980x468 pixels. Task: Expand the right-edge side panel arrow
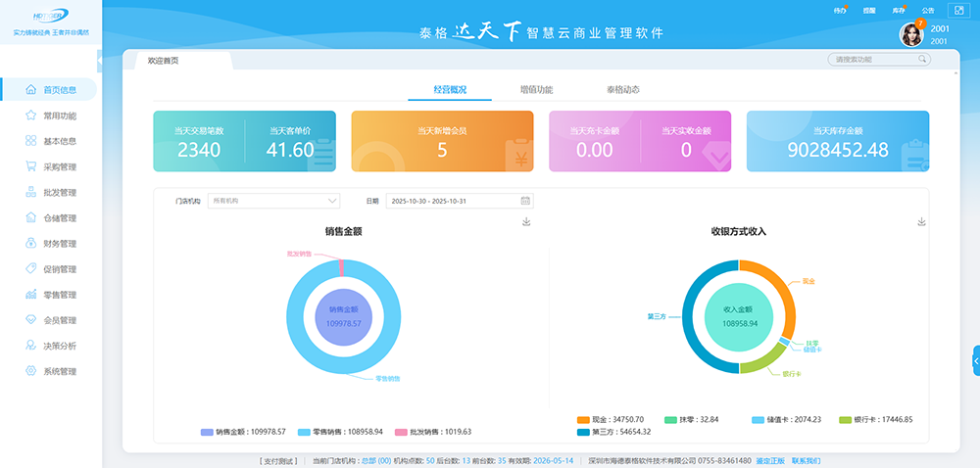coord(975,360)
